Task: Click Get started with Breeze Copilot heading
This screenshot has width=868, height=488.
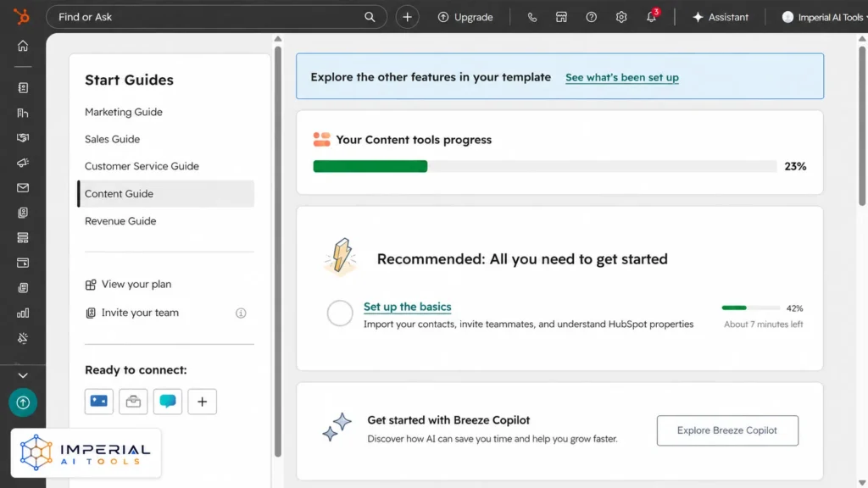Action: [448, 420]
